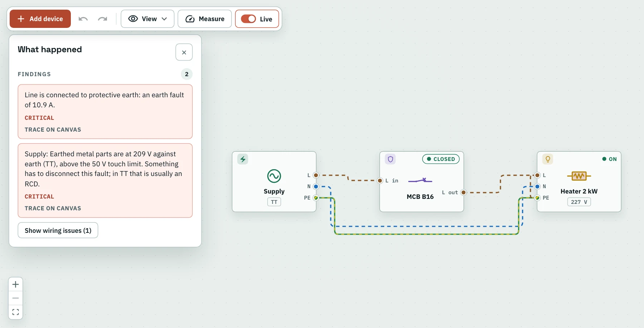Redo the last action
The width and height of the screenshot is (644, 328).
[x=103, y=19]
